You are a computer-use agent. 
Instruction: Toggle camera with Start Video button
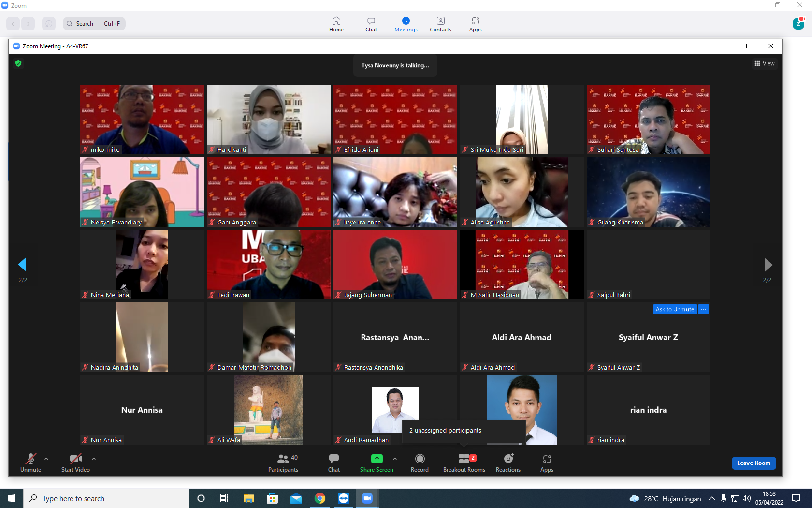(x=75, y=463)
